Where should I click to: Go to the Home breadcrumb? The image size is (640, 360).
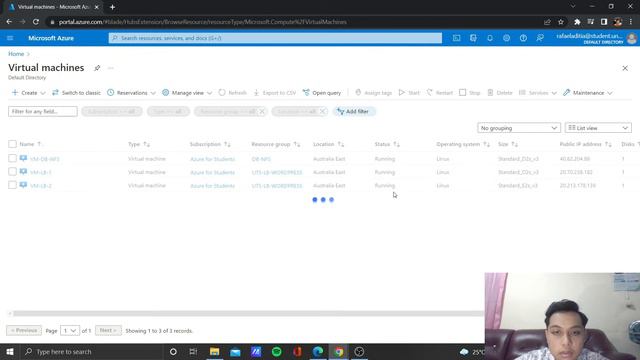pyautogui.click(x=16, y=54)
